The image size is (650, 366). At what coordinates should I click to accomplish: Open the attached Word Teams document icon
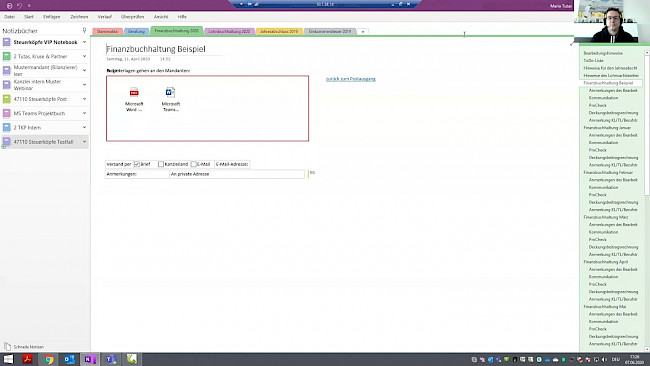click(x=170, y=92)
